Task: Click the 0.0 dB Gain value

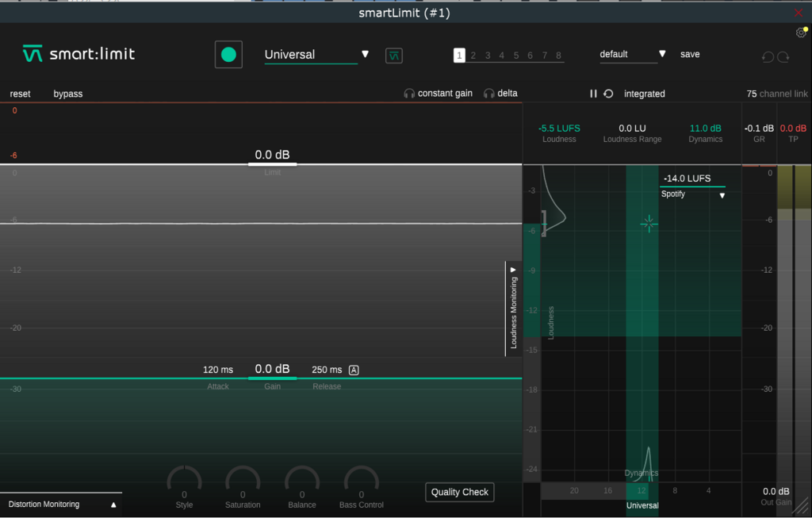Action: [273, 369]
